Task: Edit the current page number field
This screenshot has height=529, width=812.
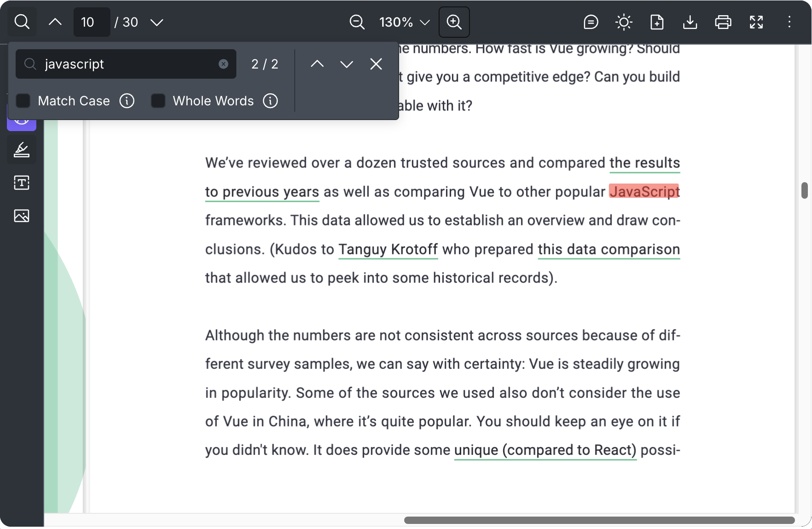Action: [91, 22]
